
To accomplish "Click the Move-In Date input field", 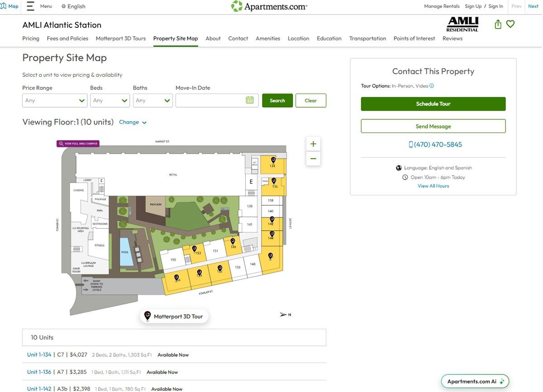I will [x=217, y=100].
